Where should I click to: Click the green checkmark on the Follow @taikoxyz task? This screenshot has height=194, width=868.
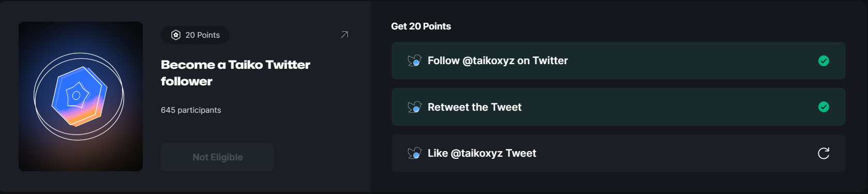click(824, 61)
